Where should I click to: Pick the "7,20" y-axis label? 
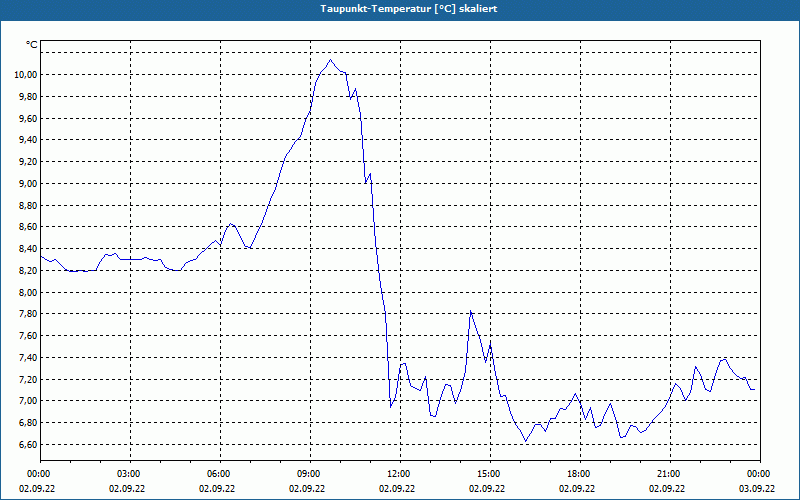[x=28, y=380]
